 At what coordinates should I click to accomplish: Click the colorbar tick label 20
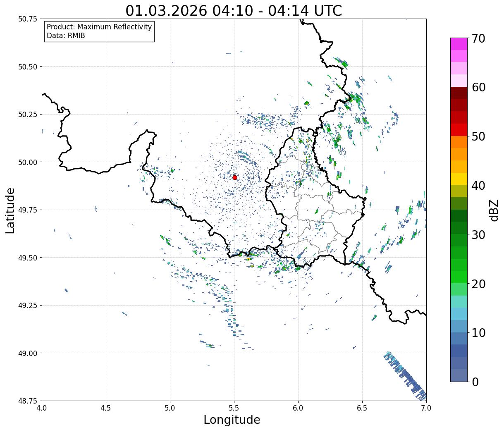[479, 284]
